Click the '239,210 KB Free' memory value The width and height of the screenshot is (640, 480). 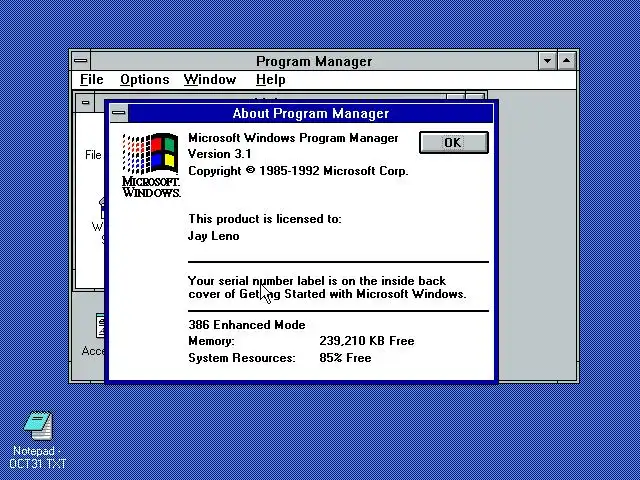coord(367,341)
